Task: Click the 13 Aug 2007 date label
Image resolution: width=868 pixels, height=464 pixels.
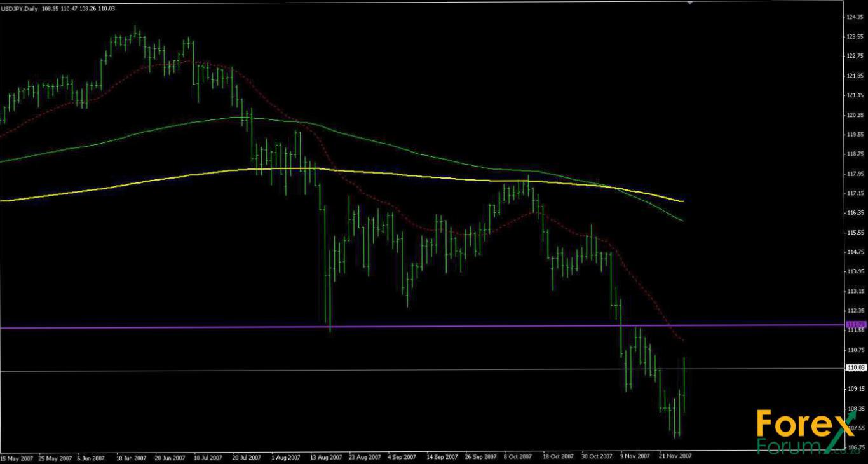Action: click(327, 456)
